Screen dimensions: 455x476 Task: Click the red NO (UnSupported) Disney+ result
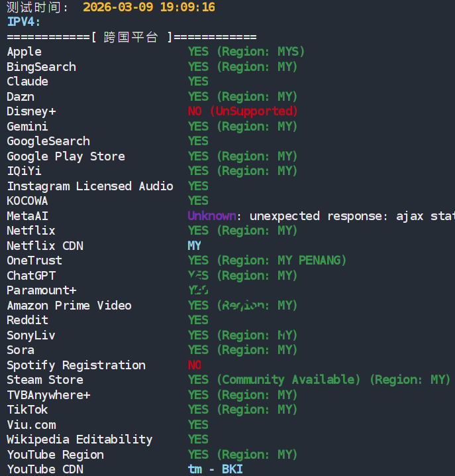point(242,111)
